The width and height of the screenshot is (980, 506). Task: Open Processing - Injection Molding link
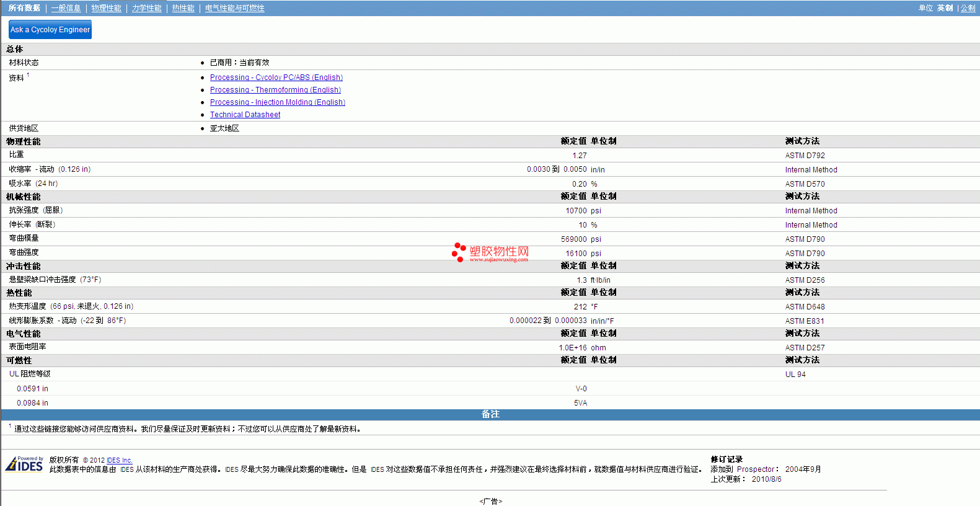click(x=278, y=102)
